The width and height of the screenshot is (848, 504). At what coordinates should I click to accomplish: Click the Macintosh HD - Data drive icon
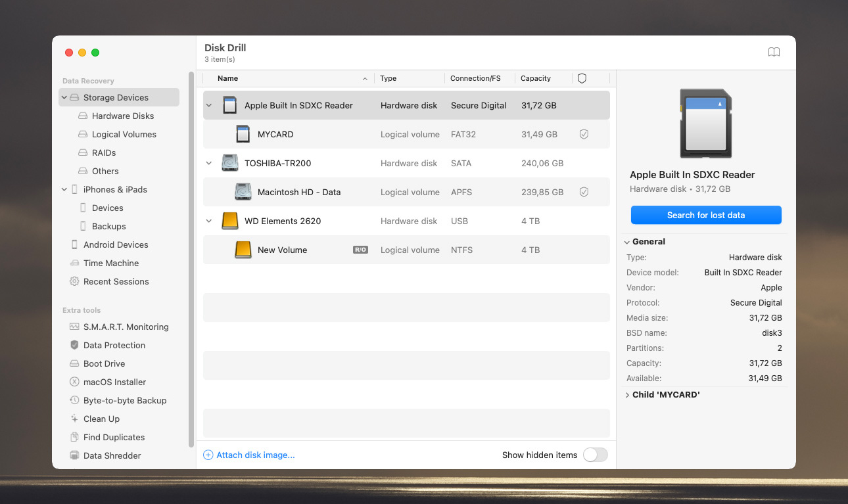point(243,192)
